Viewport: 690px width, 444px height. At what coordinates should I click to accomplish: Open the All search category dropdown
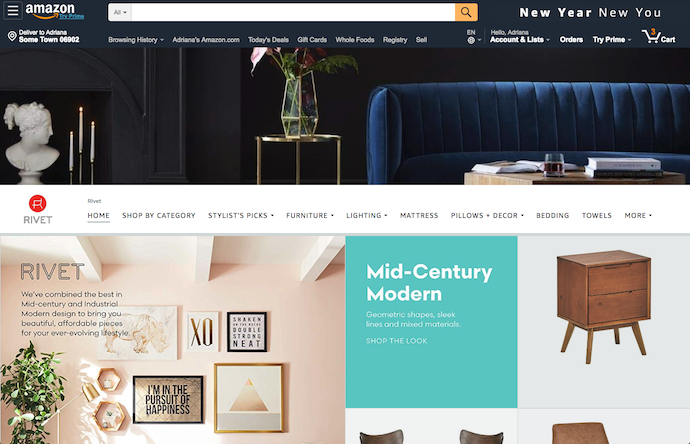point(120,12)
